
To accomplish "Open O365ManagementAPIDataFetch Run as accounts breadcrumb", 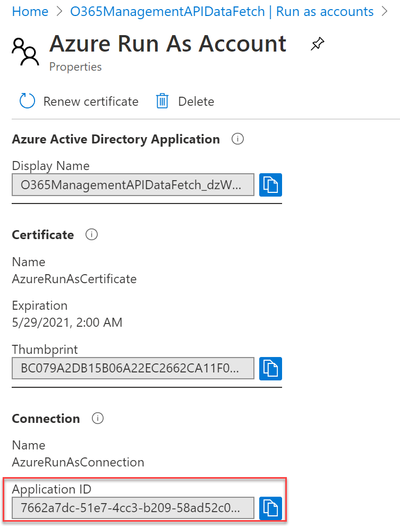I will [x=222, y=11].
